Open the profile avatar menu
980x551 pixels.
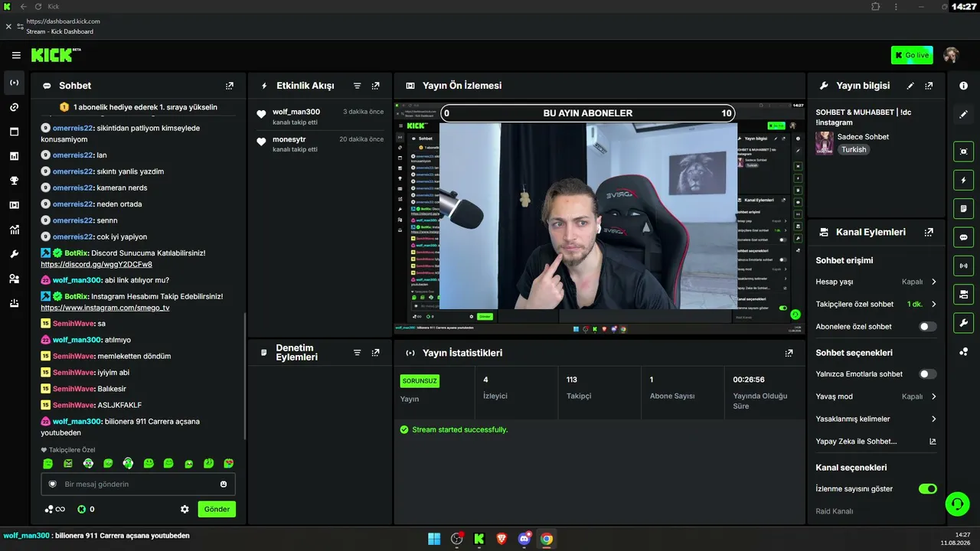[x=951, y=55]
